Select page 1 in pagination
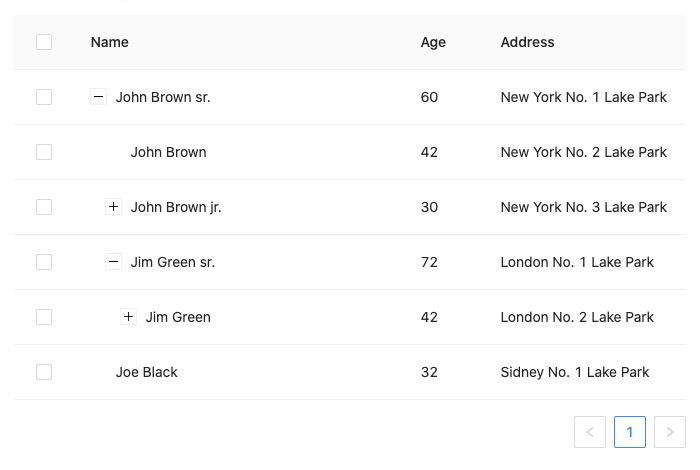The height and width of the screenshot is (470, 700). pyautogui.click(x=630, y=432)
